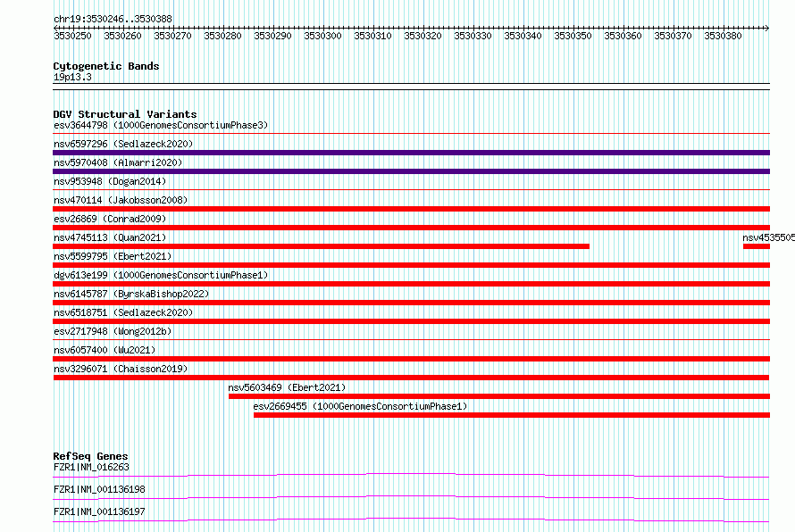
Task: Click the red bar under nsv5603469
Action: (x=499, y=396)
